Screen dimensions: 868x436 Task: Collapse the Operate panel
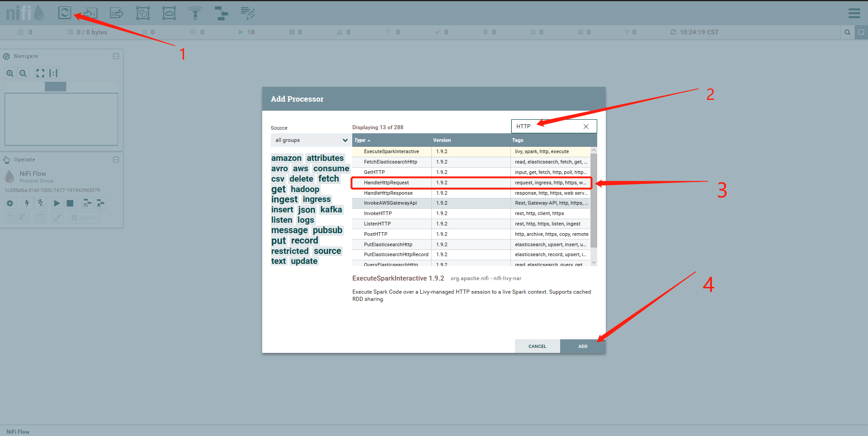pos(116,159)
